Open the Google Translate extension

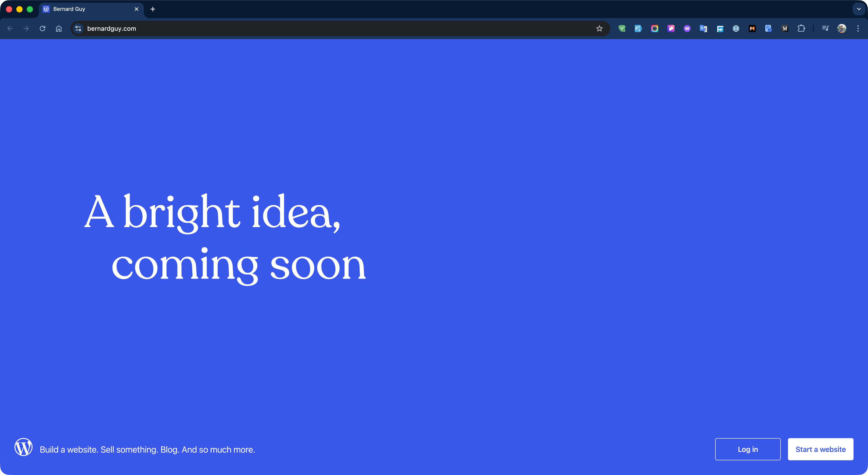[x=703, y=29]
